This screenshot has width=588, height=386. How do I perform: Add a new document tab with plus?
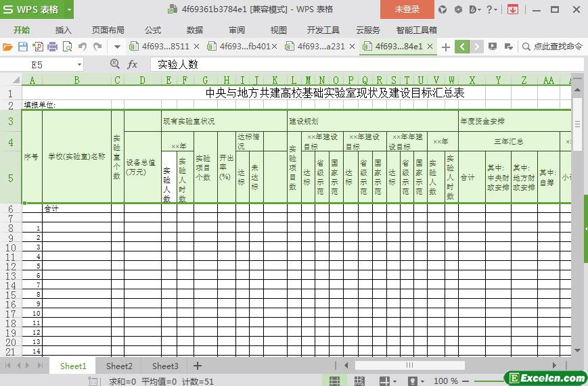(445, 47)
